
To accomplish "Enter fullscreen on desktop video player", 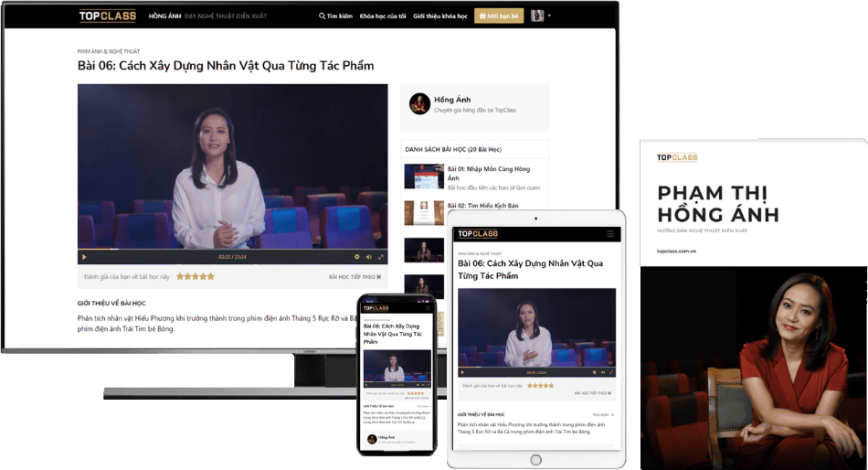I will (x=382, y=258).
